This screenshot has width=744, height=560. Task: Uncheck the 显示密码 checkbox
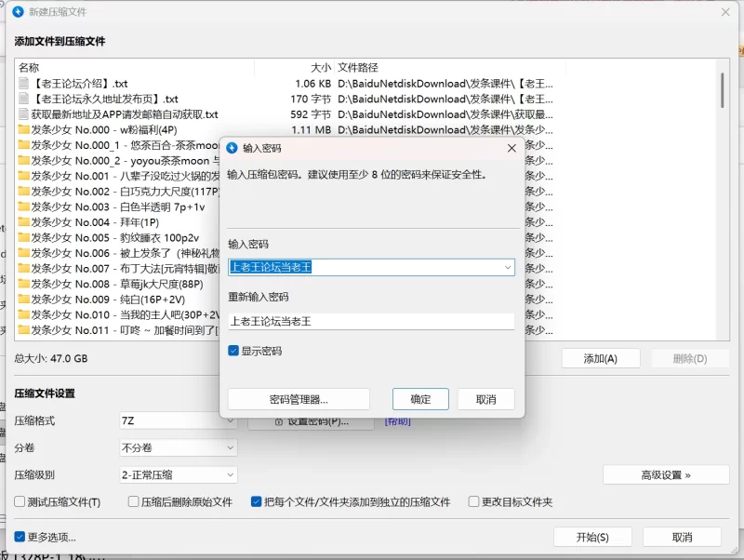(x=234, y=352)
